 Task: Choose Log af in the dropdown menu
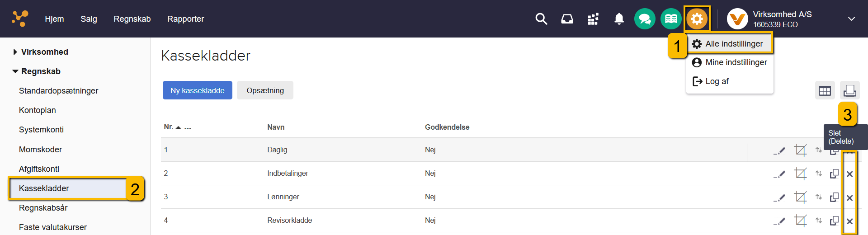point(717,81)
